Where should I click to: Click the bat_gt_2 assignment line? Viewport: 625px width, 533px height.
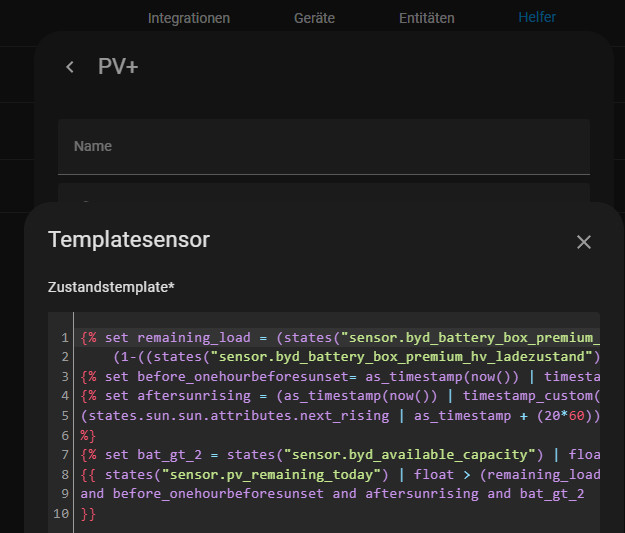click(x=340, y=455)
